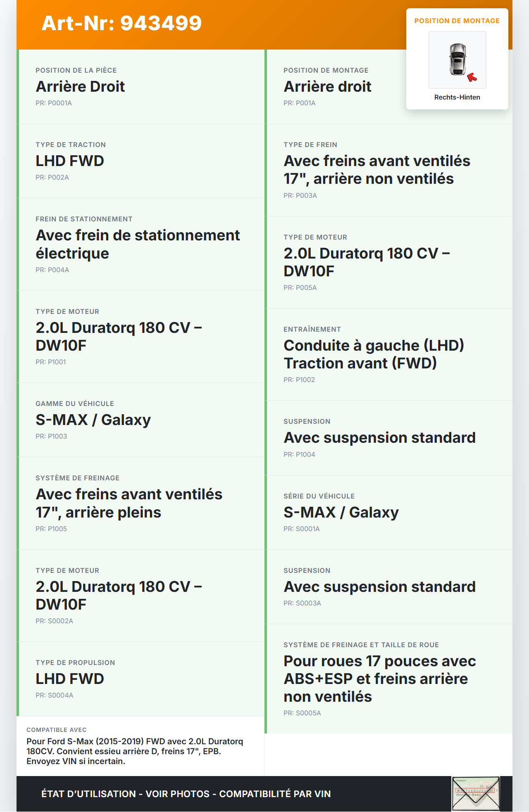Click the PR: P003A code
The width and height of the screenshot is (529, 812).
300,195
